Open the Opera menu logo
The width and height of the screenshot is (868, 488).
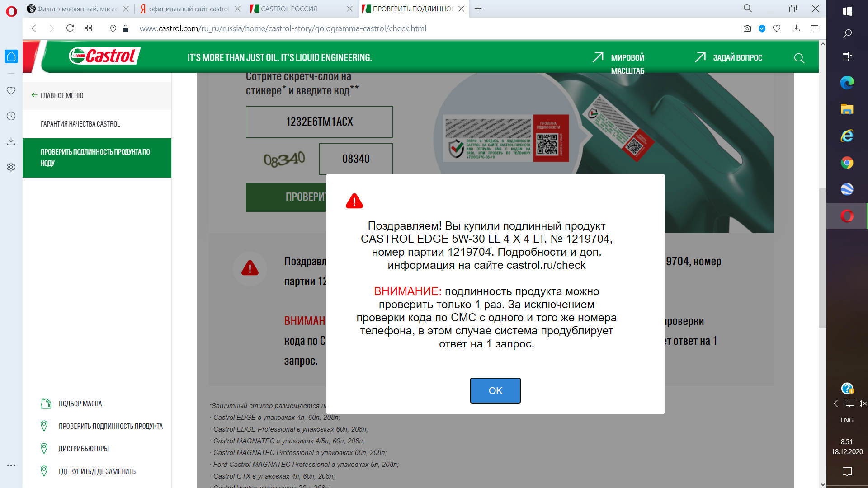pyautogui.click(x=11, y=11)
